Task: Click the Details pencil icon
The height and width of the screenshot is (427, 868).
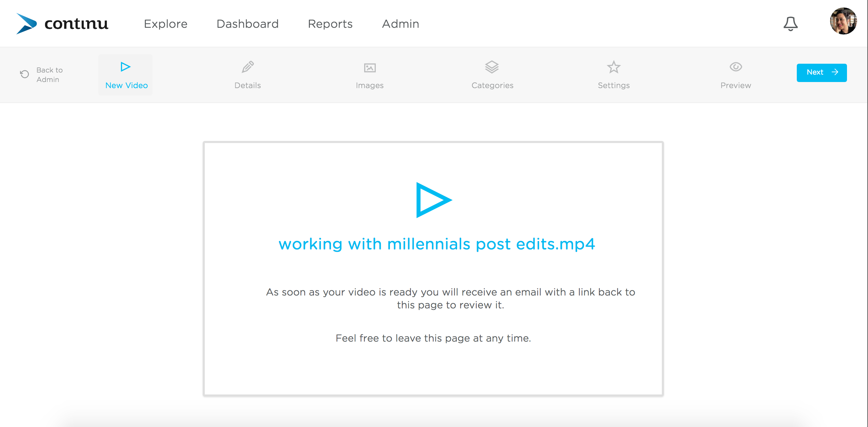Action: (248, 67)
